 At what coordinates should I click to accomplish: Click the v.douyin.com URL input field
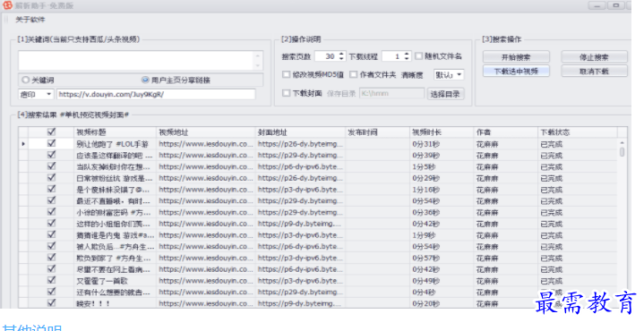point(156,94)
